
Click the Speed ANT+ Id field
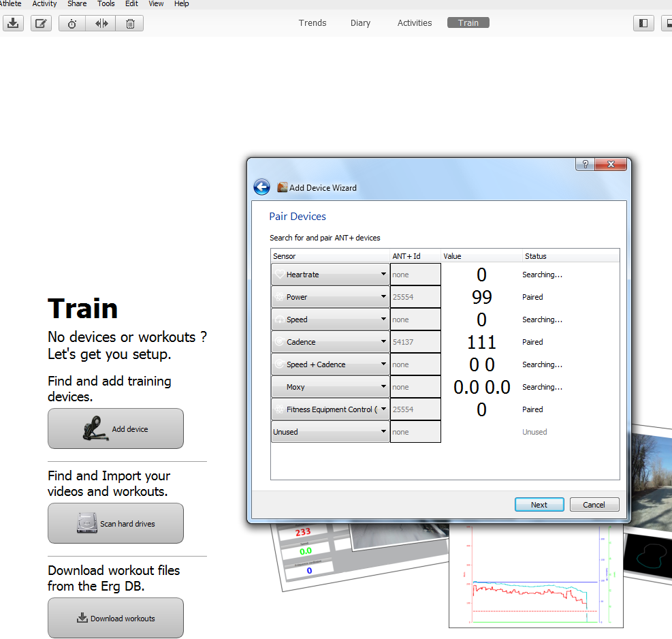click(x=415, y=319)
